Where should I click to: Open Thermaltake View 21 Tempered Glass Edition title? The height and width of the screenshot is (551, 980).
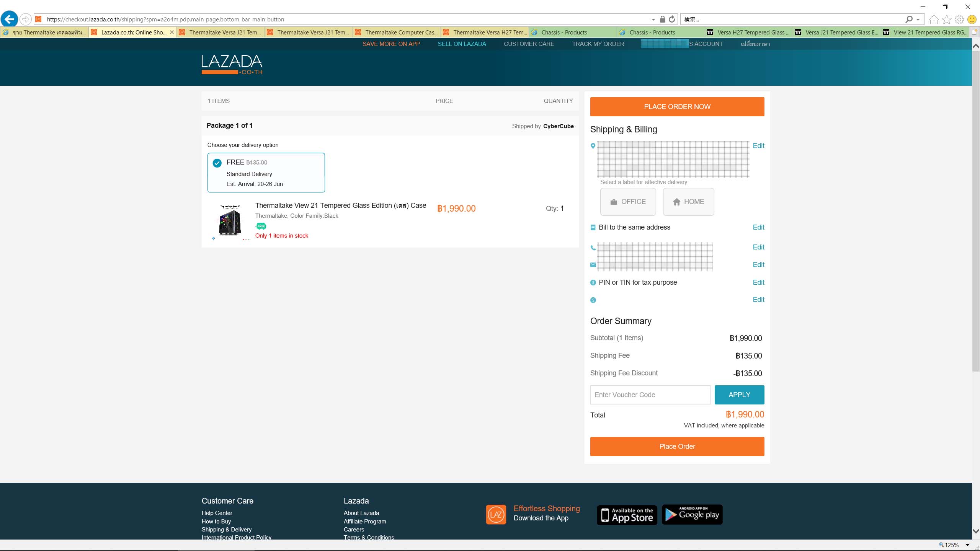pyautogui.click(x=340, y=205)
